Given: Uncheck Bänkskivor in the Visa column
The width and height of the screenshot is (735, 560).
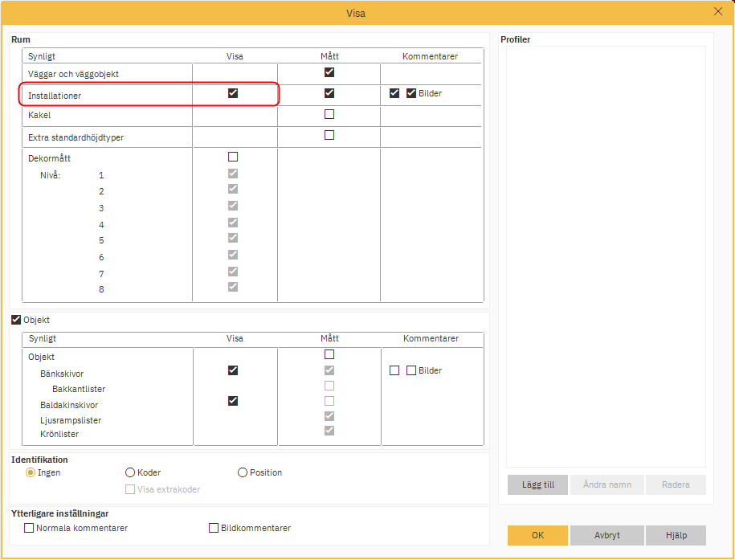Looking at the screenshot, I should (233, 370).
